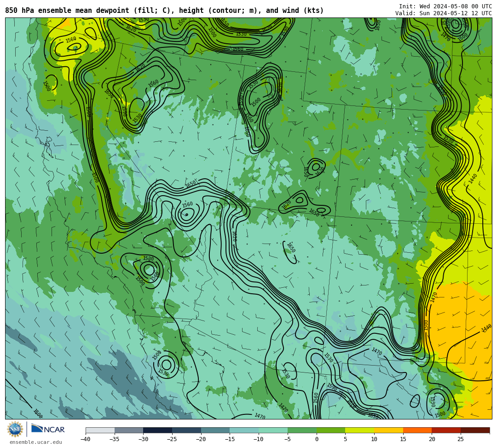This screenshot has width=497, height=448.
Task: Click the -40 colorbar tick label
Action: (86, 439)
